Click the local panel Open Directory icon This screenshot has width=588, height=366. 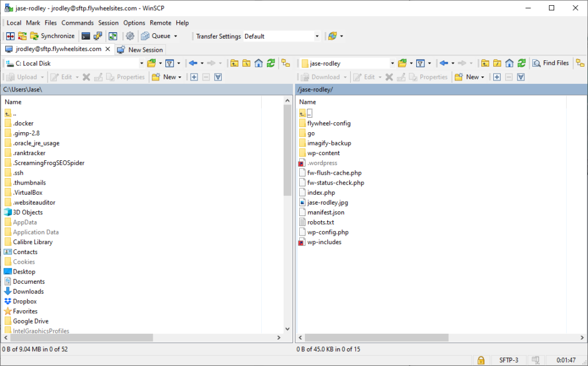tap(152, 63)
